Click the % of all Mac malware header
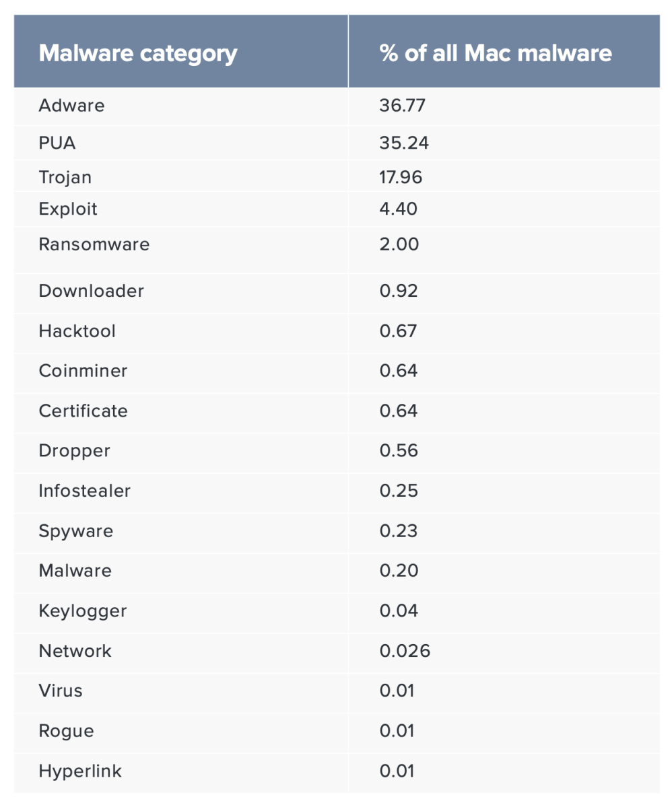 [x=496, y=53]
